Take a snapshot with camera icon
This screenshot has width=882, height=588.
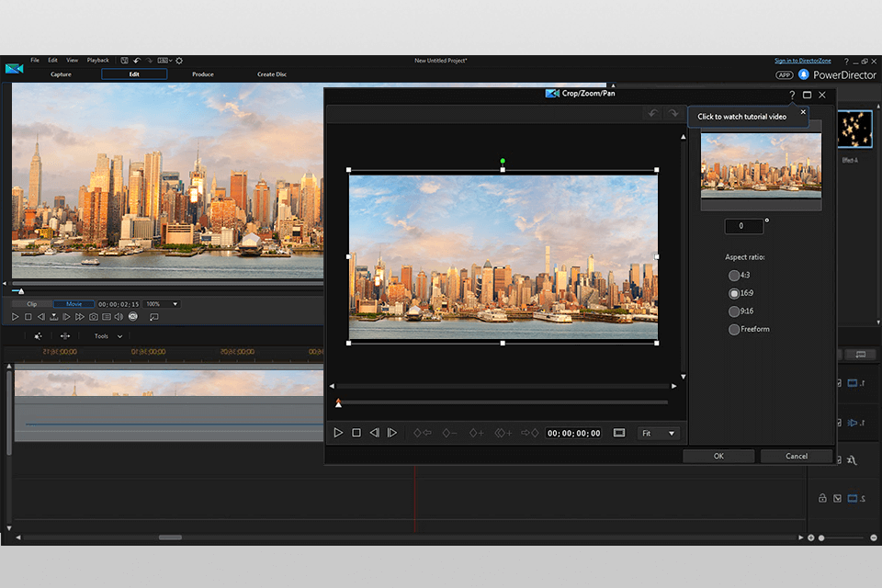coord(94,317)
